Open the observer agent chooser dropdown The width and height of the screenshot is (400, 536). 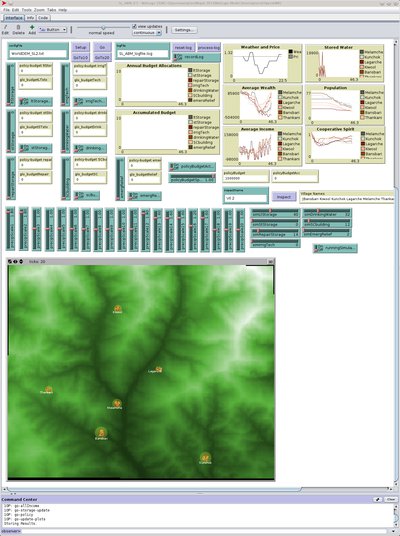point(10,531)
